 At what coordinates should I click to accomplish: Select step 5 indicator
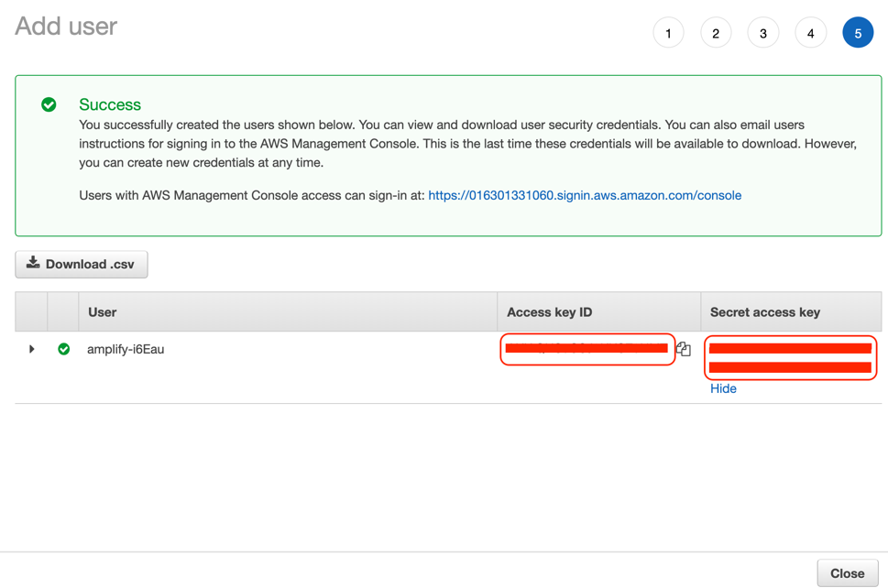[858, 33]
